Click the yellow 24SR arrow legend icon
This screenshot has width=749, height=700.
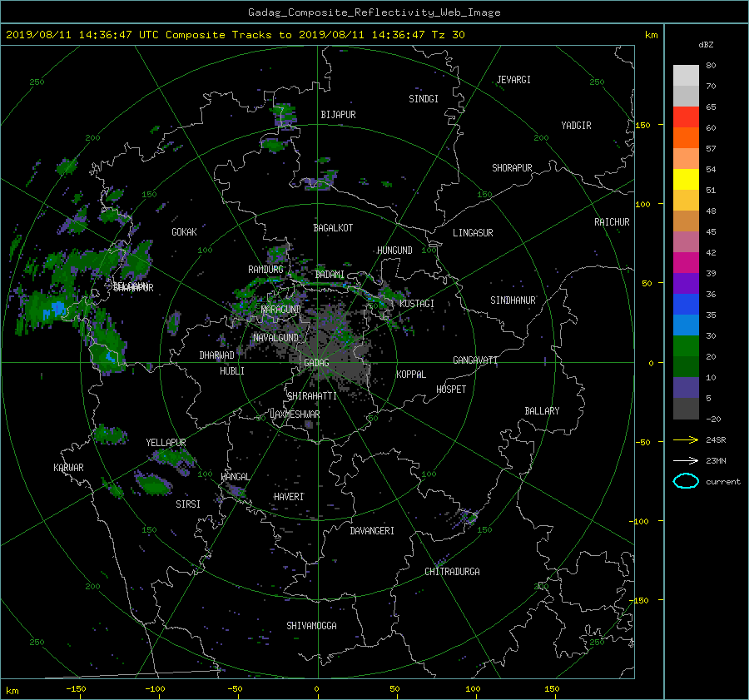click(x=686, y=439)
